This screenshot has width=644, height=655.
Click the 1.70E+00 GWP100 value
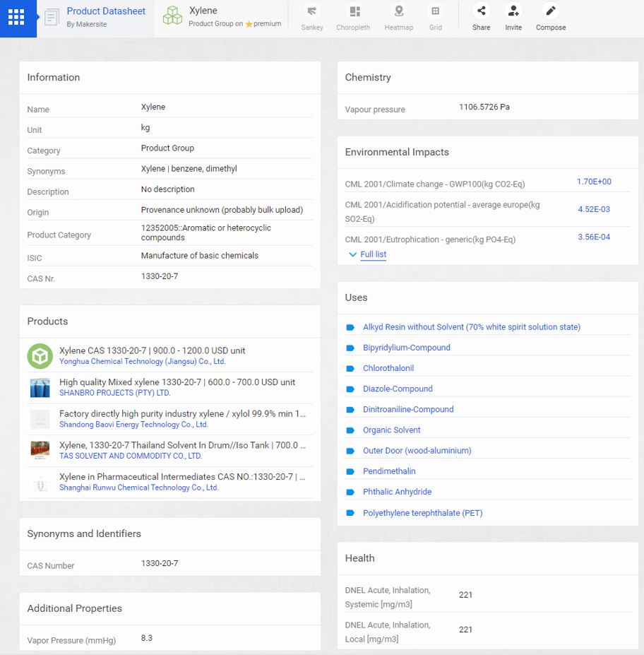coord(594,182)
